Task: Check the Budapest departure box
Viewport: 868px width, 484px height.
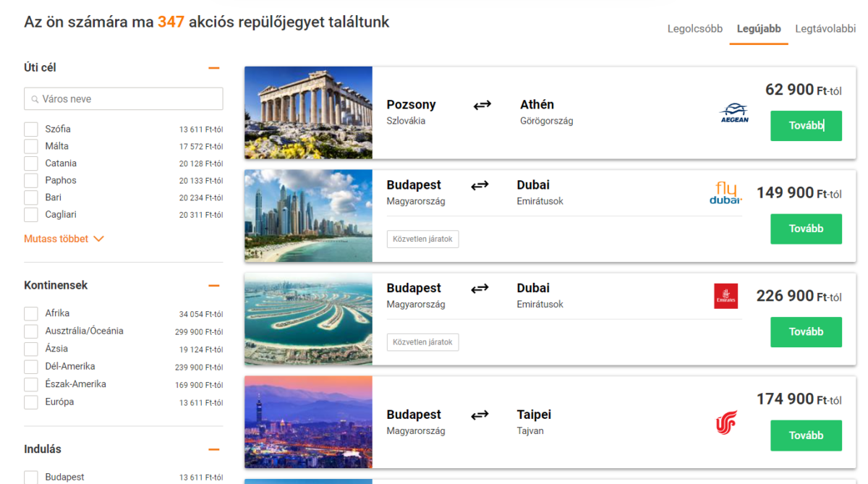Action: coord(31,477)
